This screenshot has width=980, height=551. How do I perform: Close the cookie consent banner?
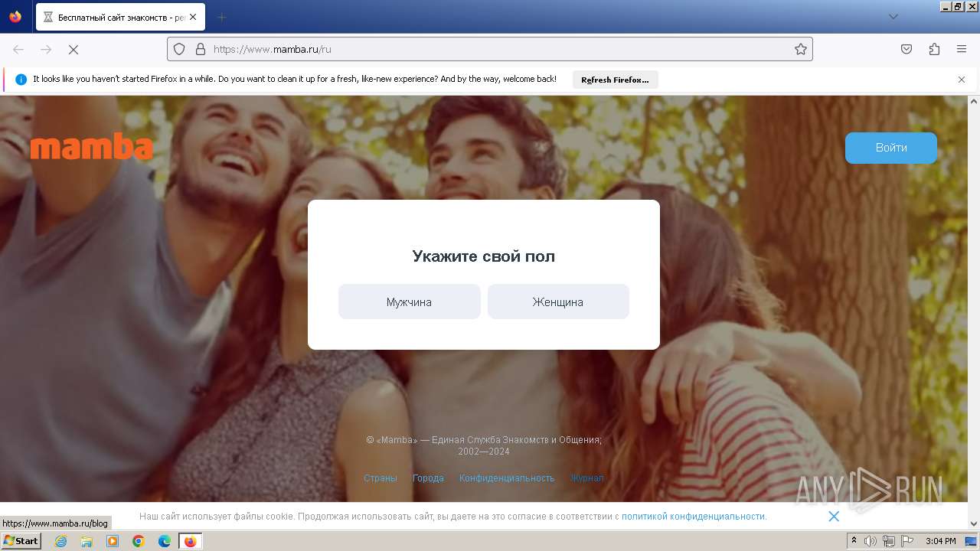[x=834, y=517]
